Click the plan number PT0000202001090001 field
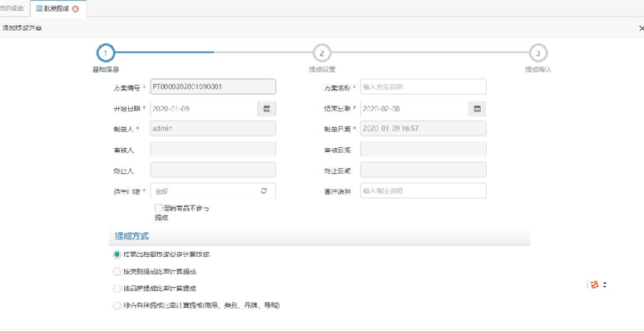Screen dimensions: 644x331 coord(213,86)
